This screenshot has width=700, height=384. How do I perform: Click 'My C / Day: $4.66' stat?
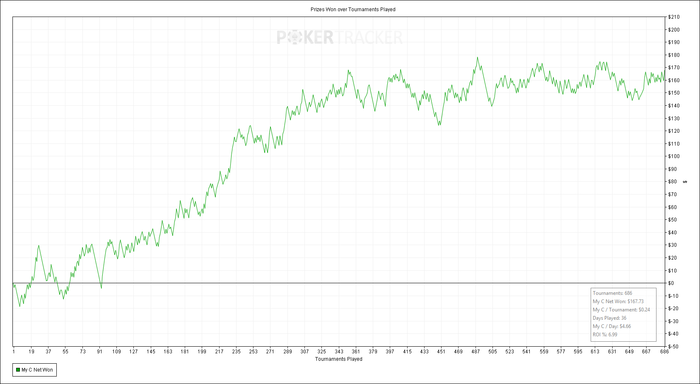pyautogui.click(x=612, y=326)
